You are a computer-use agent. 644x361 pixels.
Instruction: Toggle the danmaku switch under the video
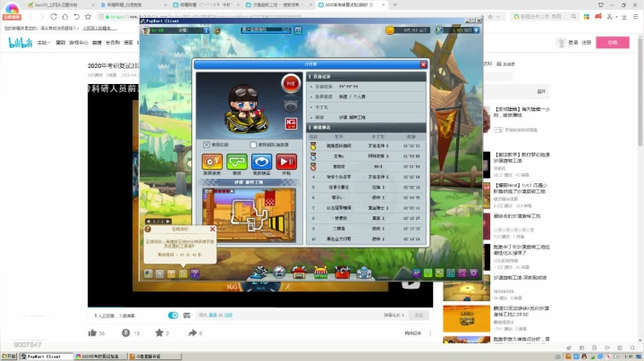point(173,315)
